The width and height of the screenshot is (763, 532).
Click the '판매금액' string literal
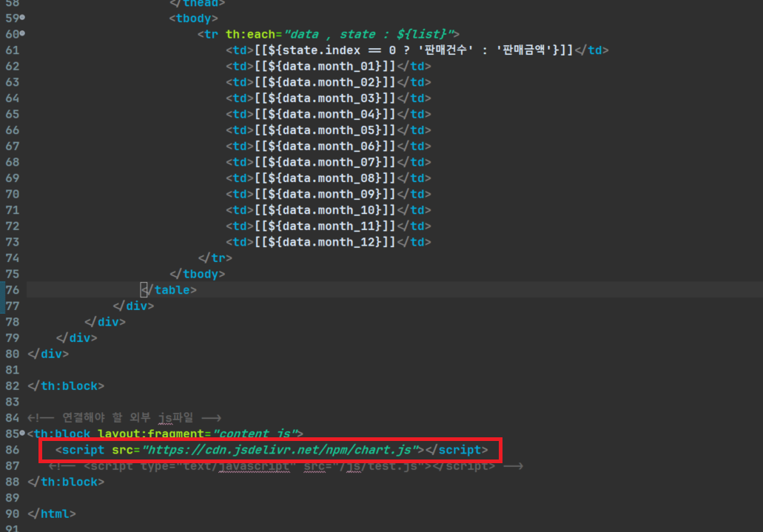[523, 50]
